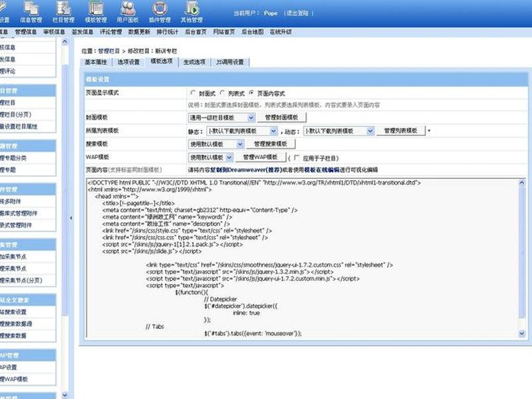
Task: Open 栏目管理 (column management) top icon
Action: (x=63, y=13)
